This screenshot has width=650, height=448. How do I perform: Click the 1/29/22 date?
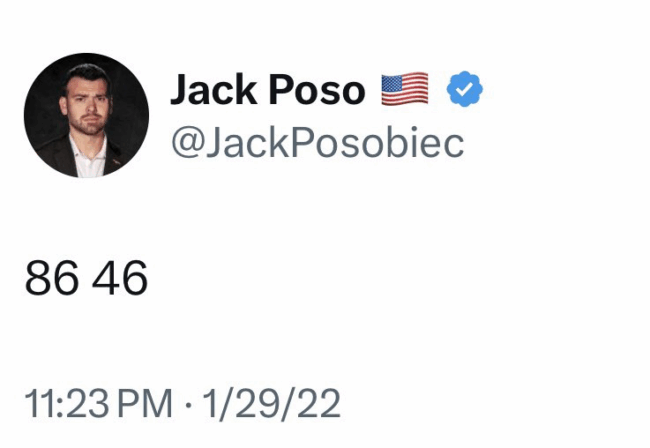tap(271, 404)
